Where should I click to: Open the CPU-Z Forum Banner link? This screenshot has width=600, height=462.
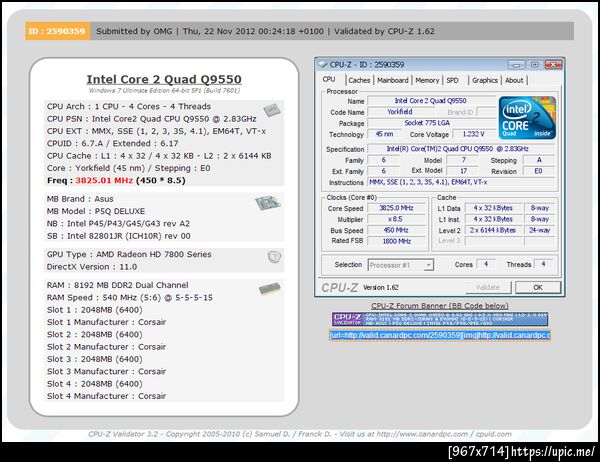point(440,306)
